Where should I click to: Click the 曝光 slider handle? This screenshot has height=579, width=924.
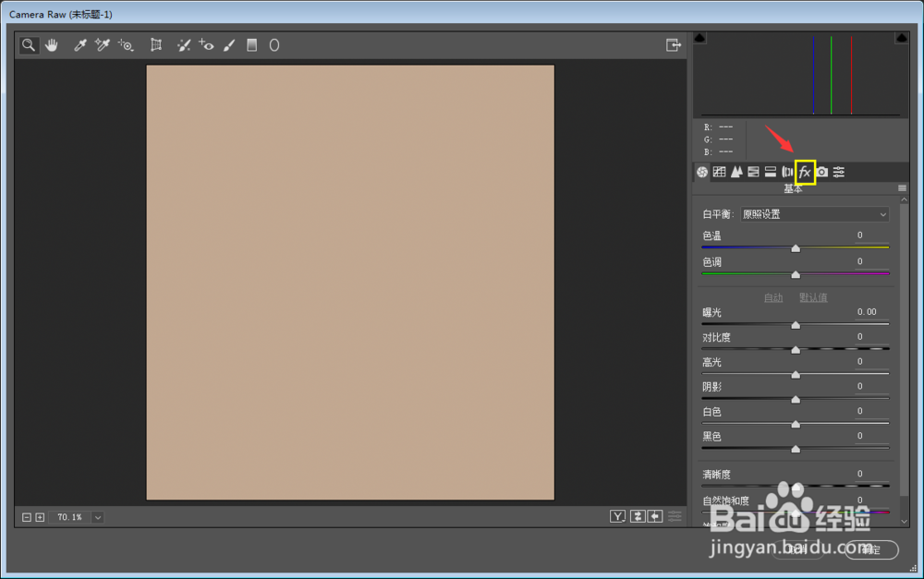tap(796, 325)
